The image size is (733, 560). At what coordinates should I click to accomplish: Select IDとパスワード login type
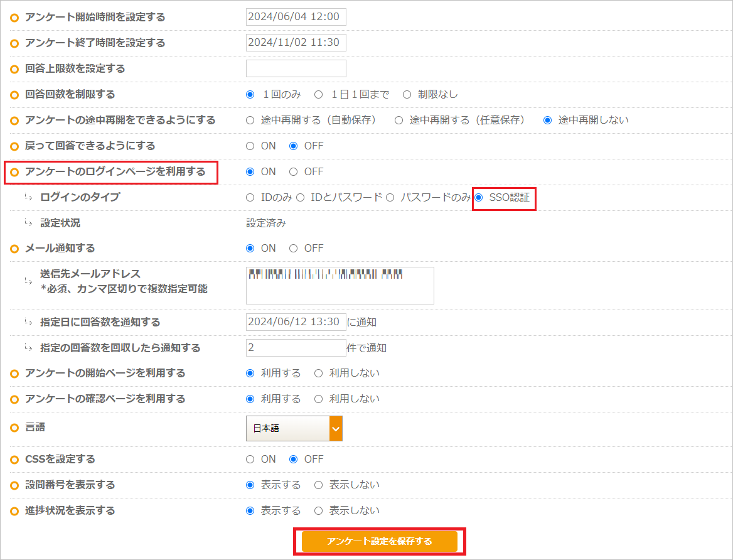point(300,197)
